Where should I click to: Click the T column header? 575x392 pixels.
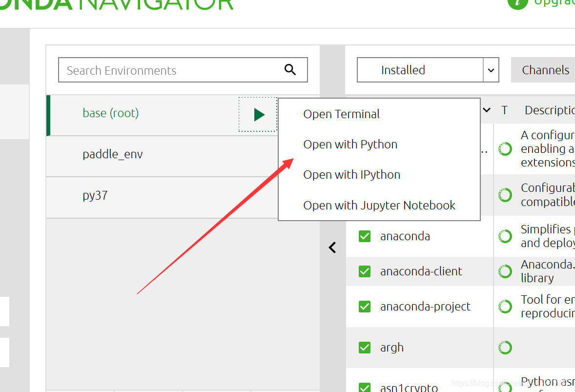505,110
